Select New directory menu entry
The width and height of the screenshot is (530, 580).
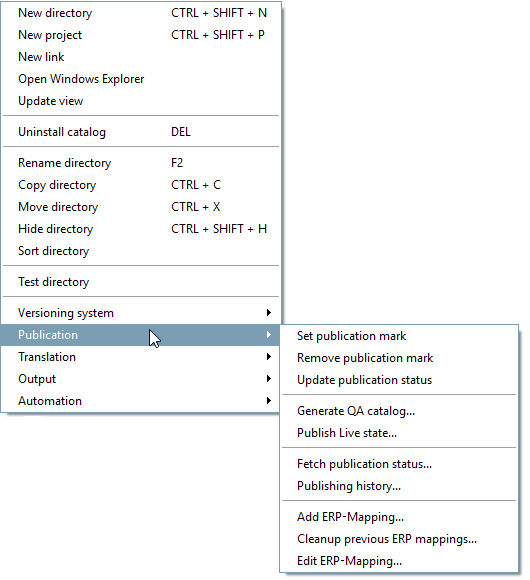point(141,13)
